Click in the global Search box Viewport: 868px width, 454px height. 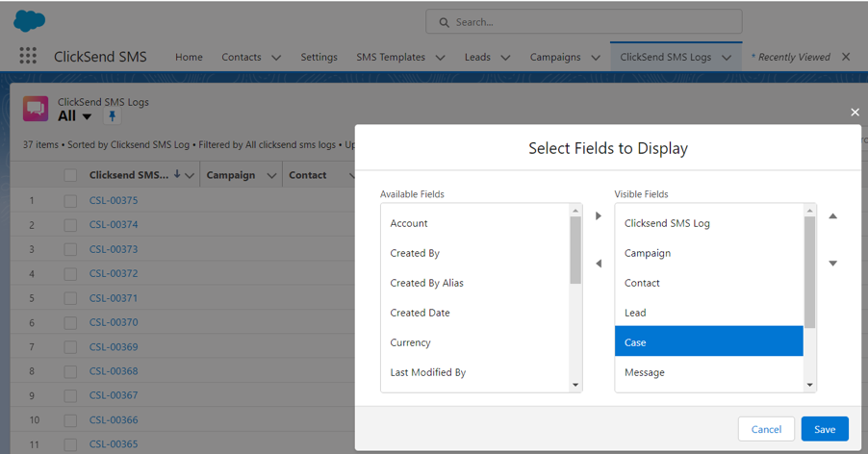tap(584, 22)
